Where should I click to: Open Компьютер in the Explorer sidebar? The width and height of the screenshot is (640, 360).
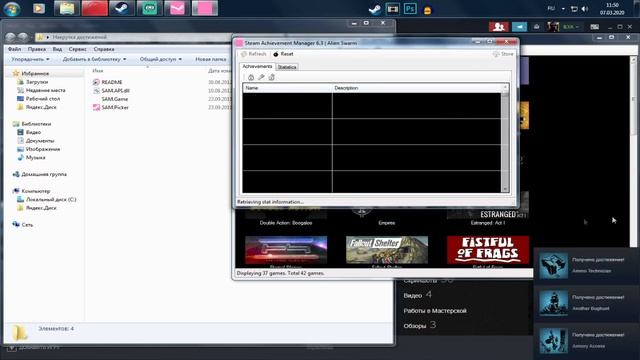(x=31, y=191)
